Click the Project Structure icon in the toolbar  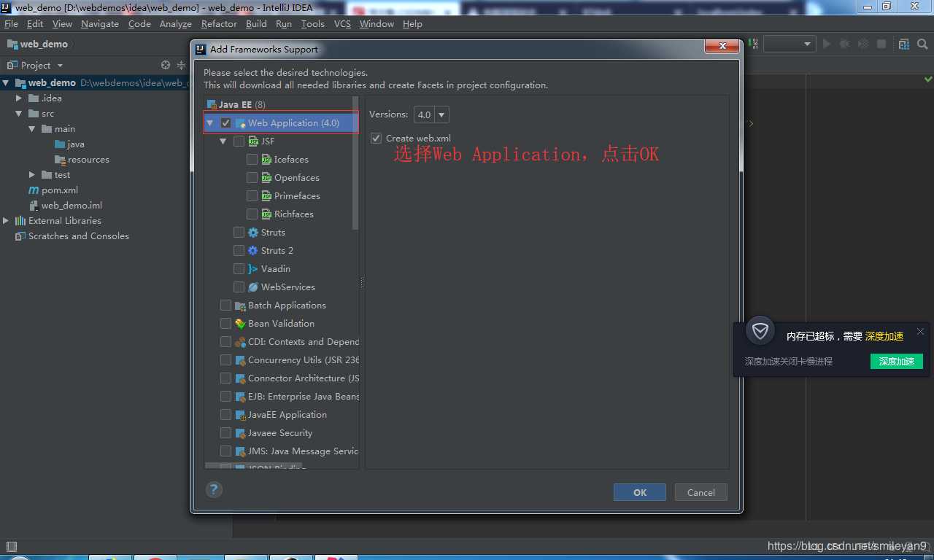[904, 44]
